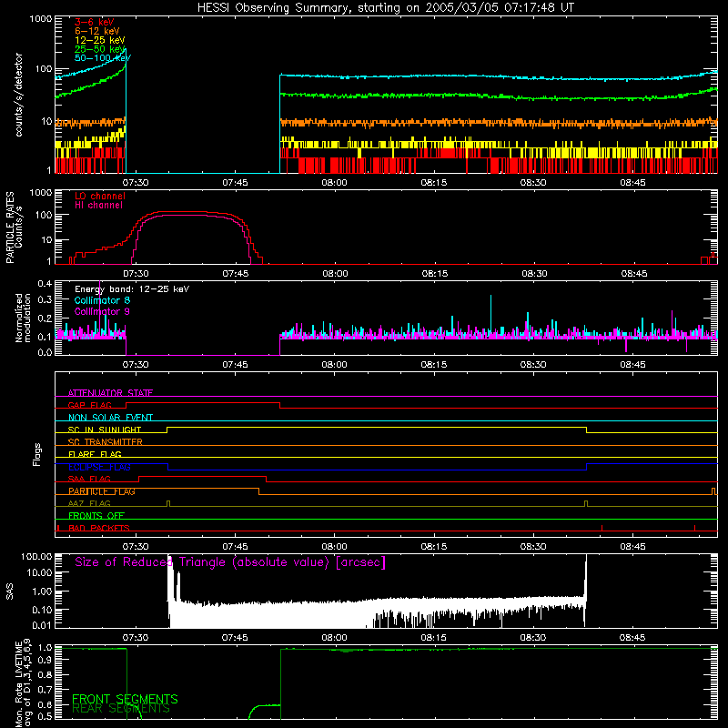Select the orange 6-12 keV legend label
This screenshot has width=728, height=728.
[x=96, y=31]
